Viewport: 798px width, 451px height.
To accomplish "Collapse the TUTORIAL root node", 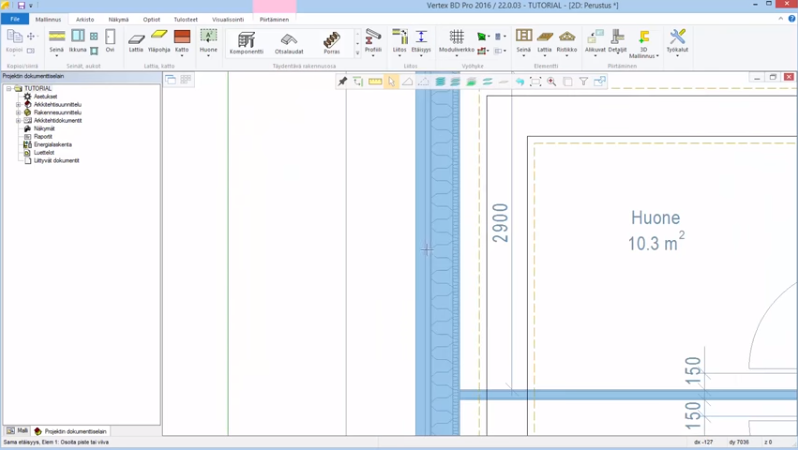I will (8, 89).
